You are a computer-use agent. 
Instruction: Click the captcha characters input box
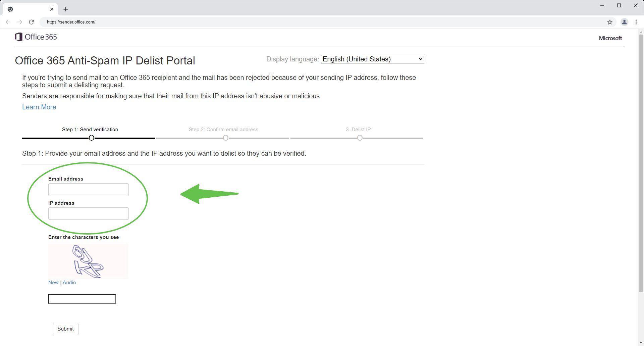point(82,299)
